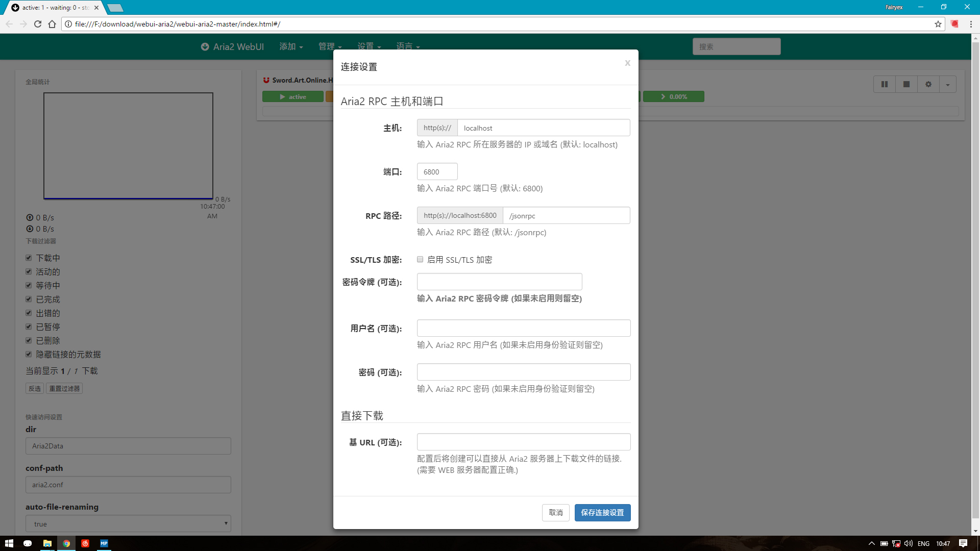
Task: Expand the 添加 menu in navbar
Action: pyautogui.click(x=291, y=46)
